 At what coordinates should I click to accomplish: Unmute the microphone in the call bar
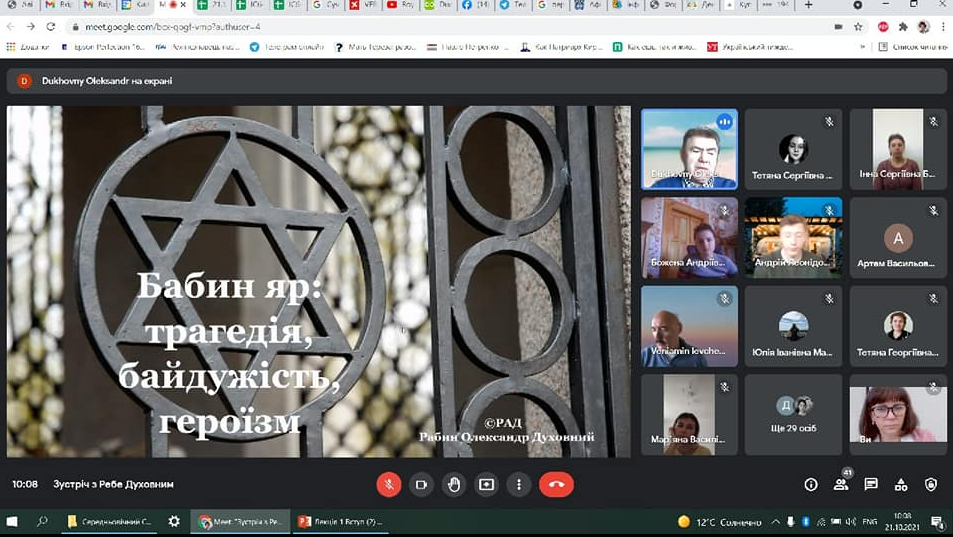click(x=389, y=484)
